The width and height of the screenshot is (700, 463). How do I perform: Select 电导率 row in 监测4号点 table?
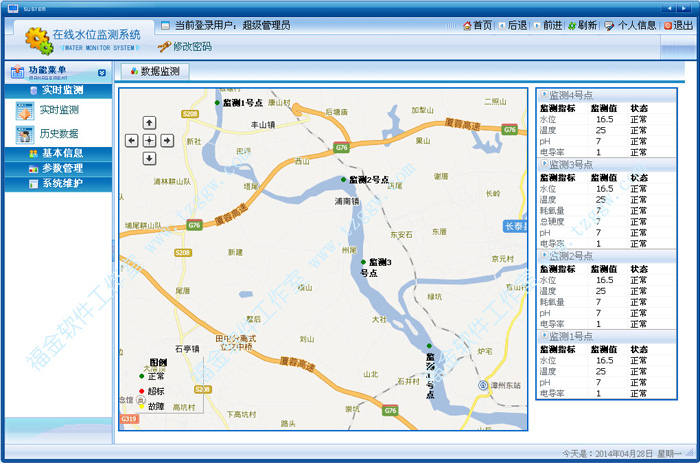click(x=606, y=153)
